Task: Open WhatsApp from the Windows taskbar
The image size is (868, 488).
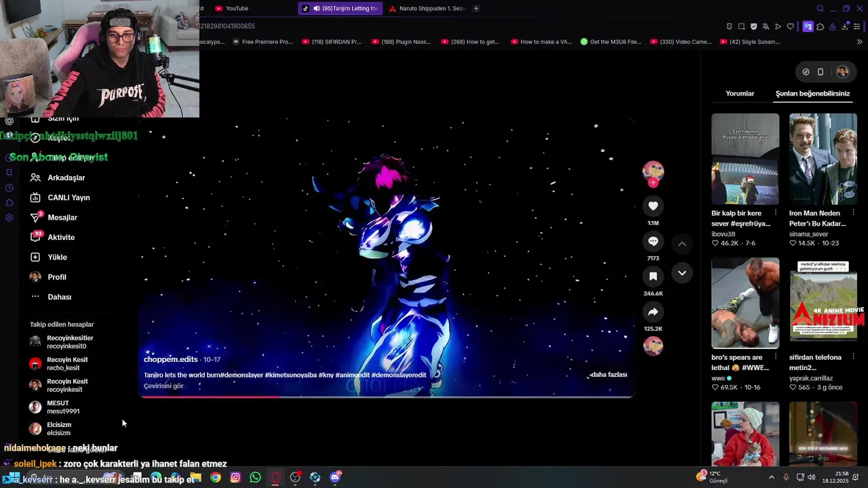Action: click(255, 477)
